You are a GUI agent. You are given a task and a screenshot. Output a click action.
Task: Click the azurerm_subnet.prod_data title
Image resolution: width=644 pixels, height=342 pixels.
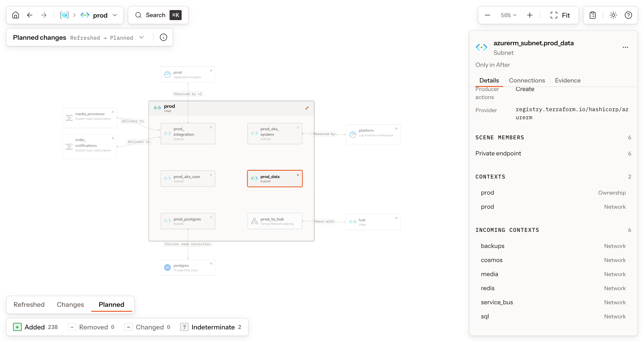coord(534,43)
